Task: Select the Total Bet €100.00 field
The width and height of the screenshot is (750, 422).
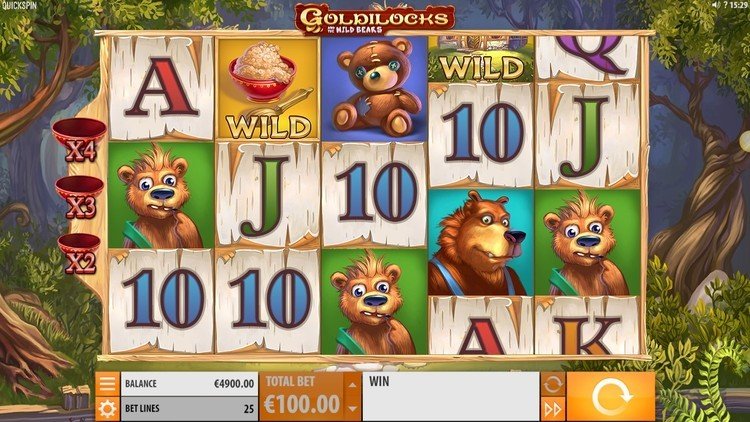Action: [x=302, y=397]
